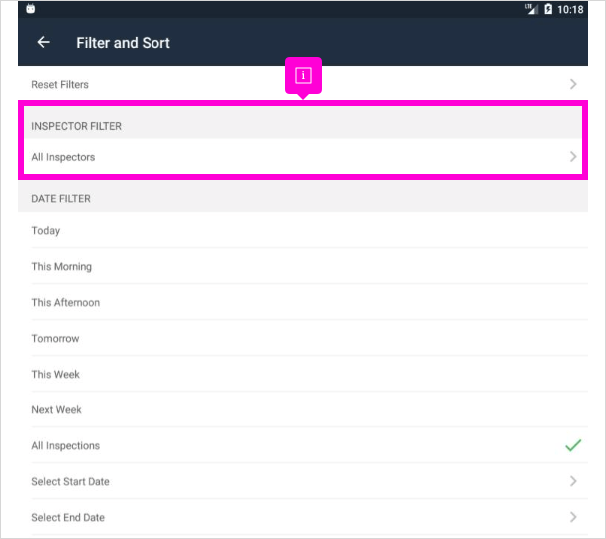Select the Today date filter
This screenshot has width=606, height=539.
coord(303,230)
